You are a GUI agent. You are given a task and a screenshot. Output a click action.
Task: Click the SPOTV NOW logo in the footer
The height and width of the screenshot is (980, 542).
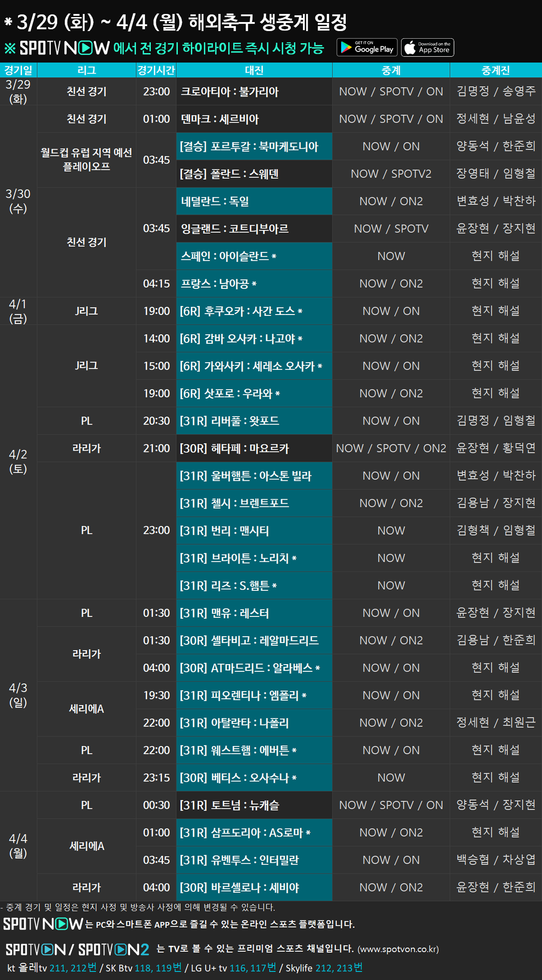[x=43, y=924]
